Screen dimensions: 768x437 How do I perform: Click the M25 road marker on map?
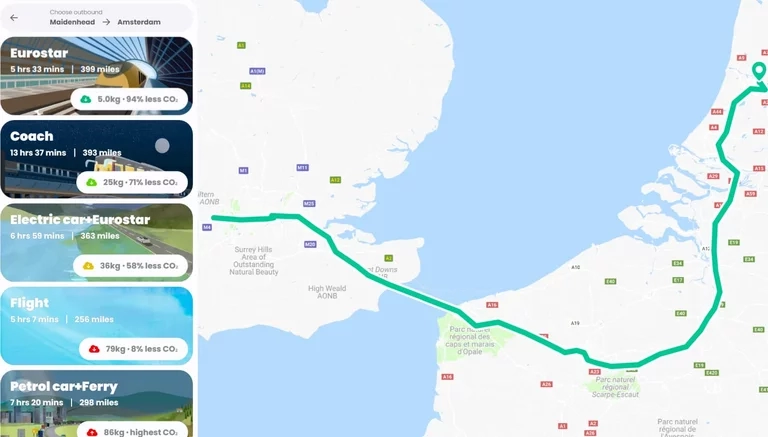click(x=309, y=203)
